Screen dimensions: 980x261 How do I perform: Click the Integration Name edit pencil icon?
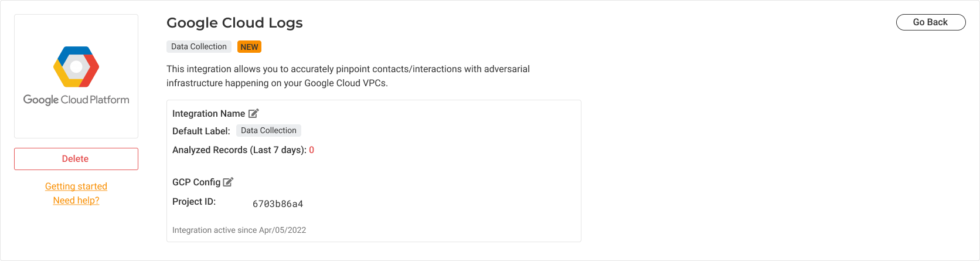[x=254, y=113]
